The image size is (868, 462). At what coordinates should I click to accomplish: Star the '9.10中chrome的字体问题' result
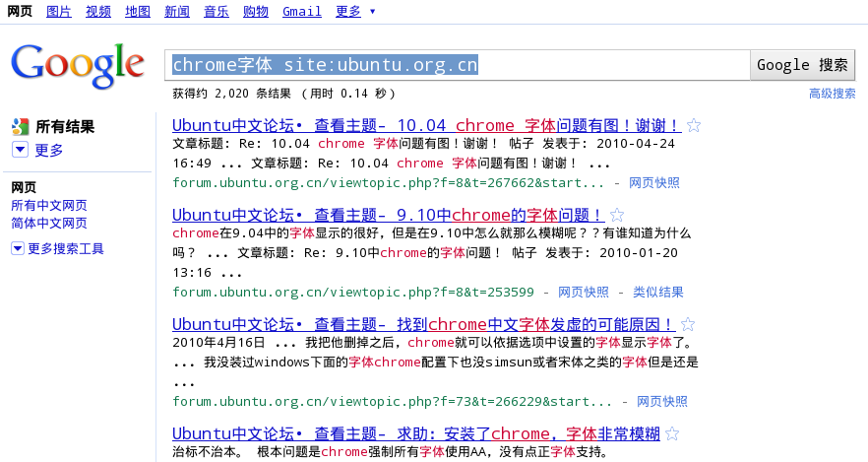617,215
